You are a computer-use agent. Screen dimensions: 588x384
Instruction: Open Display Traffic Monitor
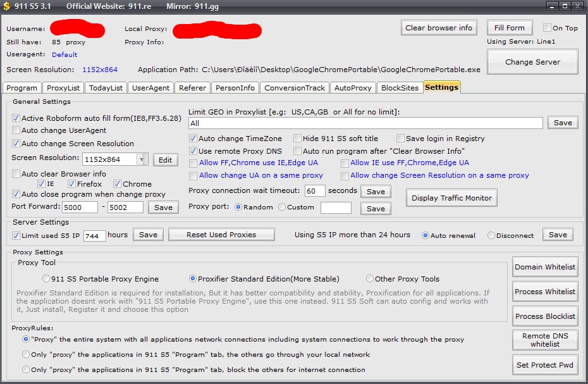451,198
